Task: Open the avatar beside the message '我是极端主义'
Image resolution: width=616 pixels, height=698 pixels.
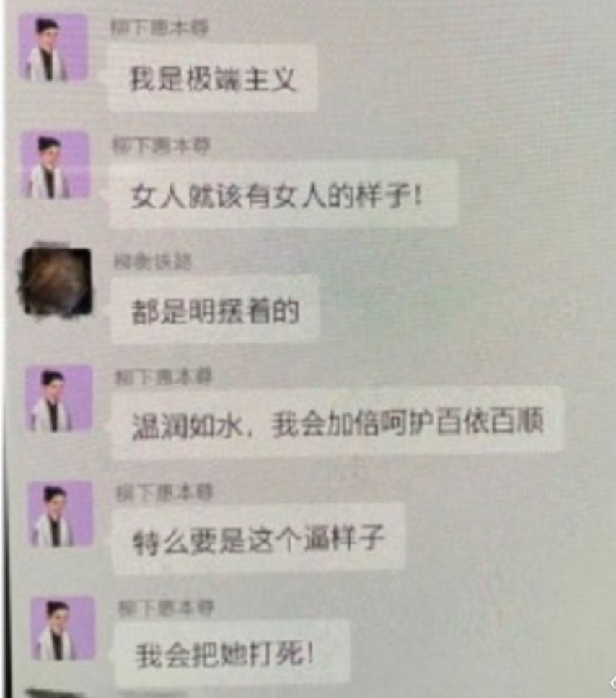Action: [x=53, y=48]
